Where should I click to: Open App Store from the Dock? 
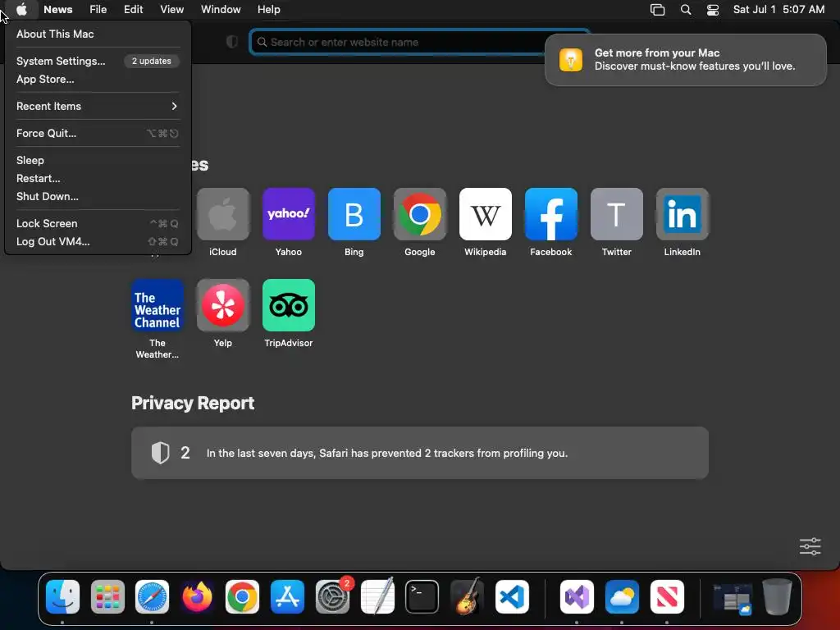pos(287,597)
